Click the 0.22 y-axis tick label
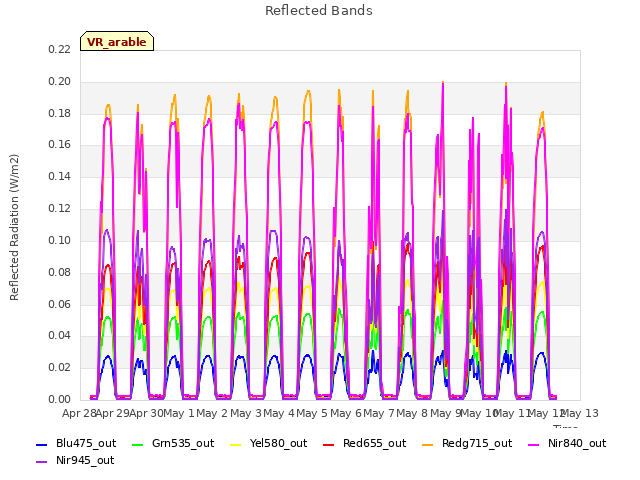The height and width of the screenshot is (480, 640). 59,49
